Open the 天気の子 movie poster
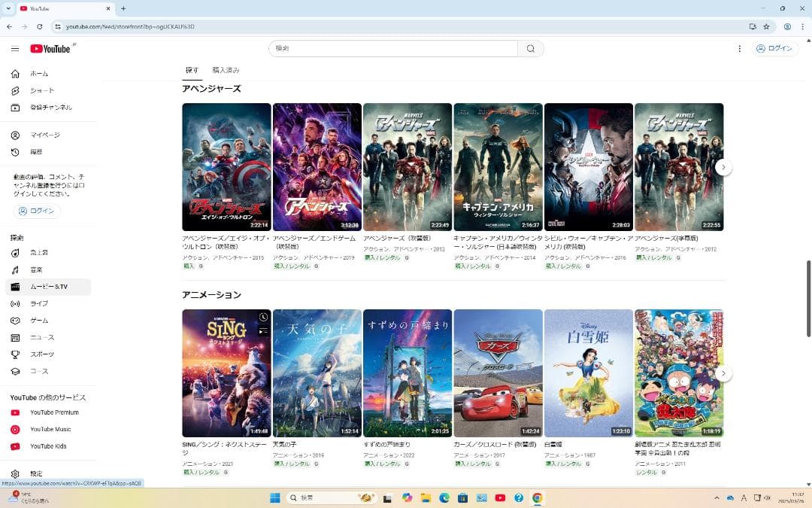Viewport: 812px width, 508px height. point(317,373)
